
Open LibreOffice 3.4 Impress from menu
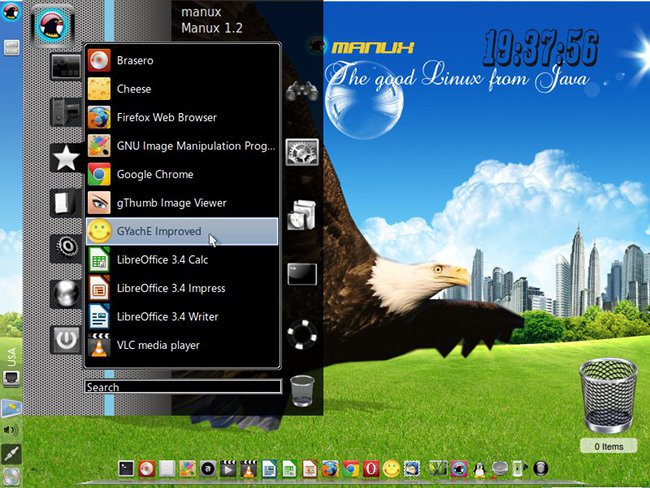tap(182, 288)
